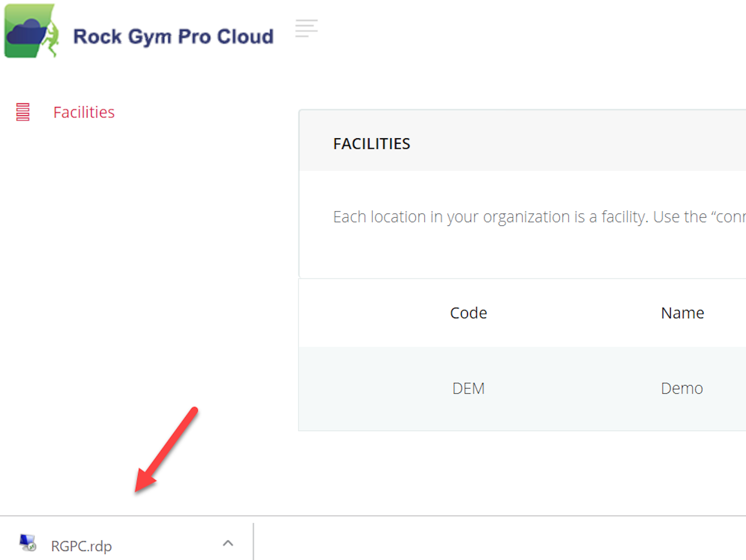Click the facility description paragraph text
The height and width of the screenshot is (560, 746).
click(539, 217)
